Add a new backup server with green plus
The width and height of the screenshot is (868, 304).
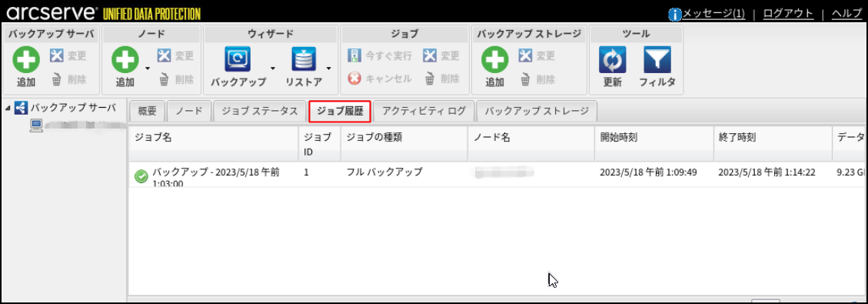(26, 60)
